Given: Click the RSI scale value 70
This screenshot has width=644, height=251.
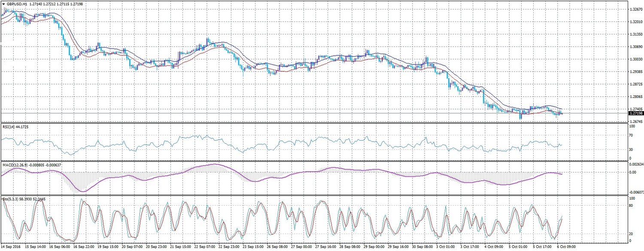Looking at the screenshot, I should 631,136.
